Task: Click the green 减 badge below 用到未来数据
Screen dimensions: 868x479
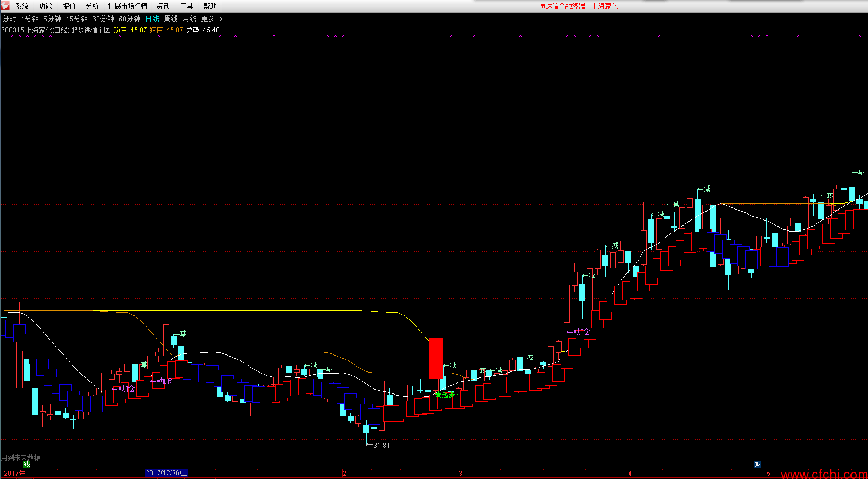Action: pyautogui.click(x=26, y=465)
